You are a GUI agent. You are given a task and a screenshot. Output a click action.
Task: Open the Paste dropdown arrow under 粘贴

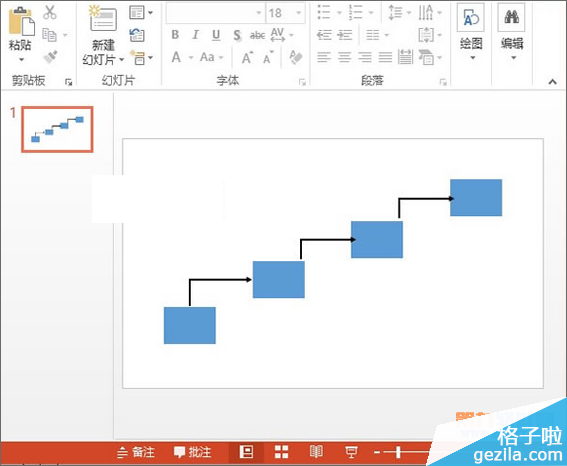coord(21,59)
